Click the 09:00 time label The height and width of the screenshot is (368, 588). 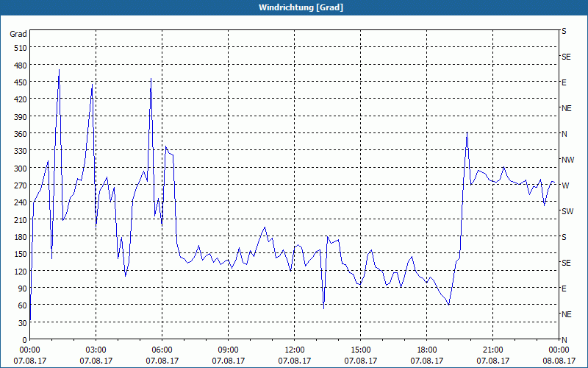pos(228,350)
